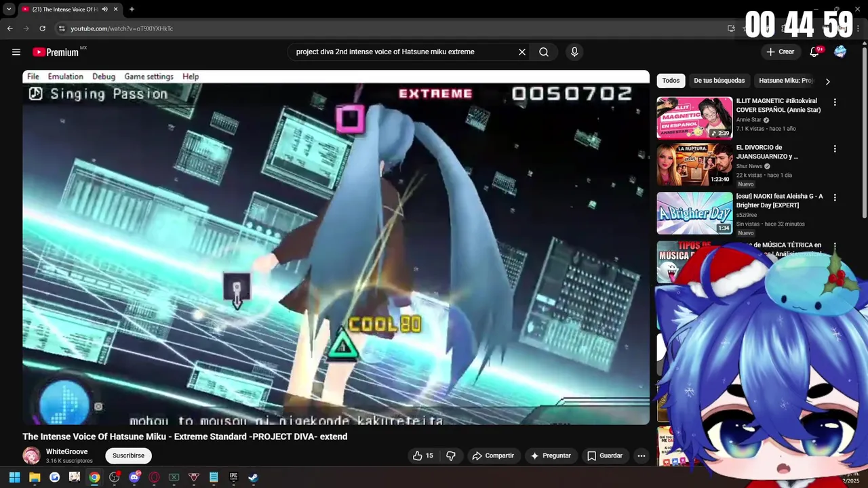Open ILLIT MAGNETIC cover video title
This screenshot has height=488, width=868.
pos(778,105)
